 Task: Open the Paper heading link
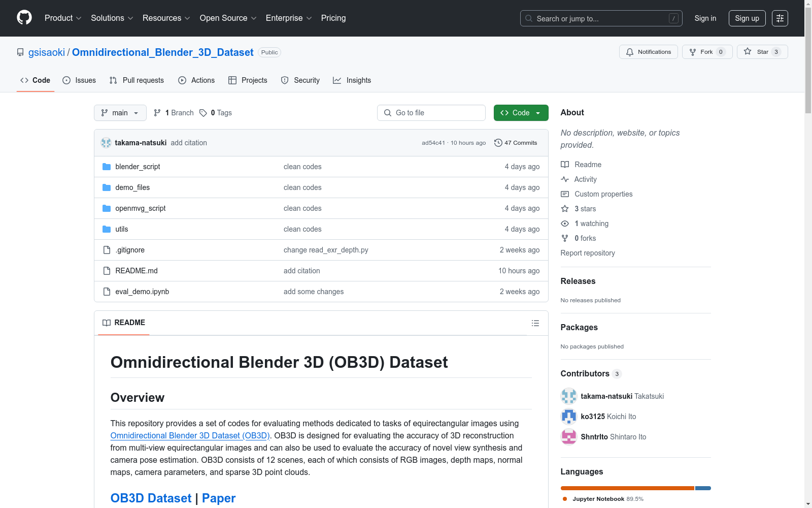(219, 498)
